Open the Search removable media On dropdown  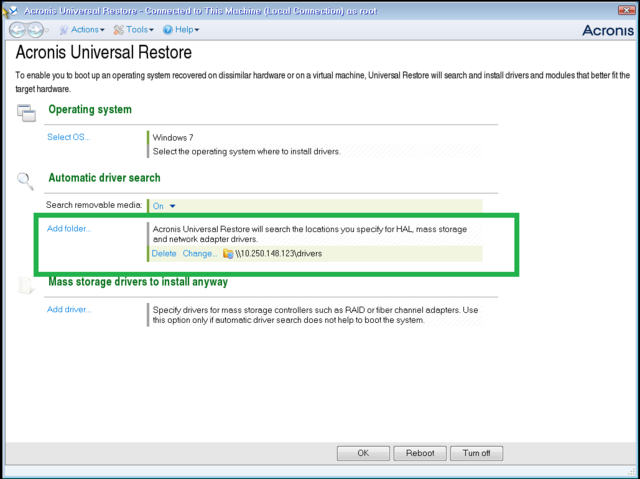pyautogui.click(x=164, y=206)
